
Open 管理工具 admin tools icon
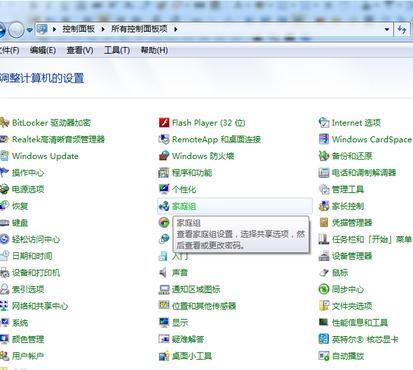tap(324, 189)
